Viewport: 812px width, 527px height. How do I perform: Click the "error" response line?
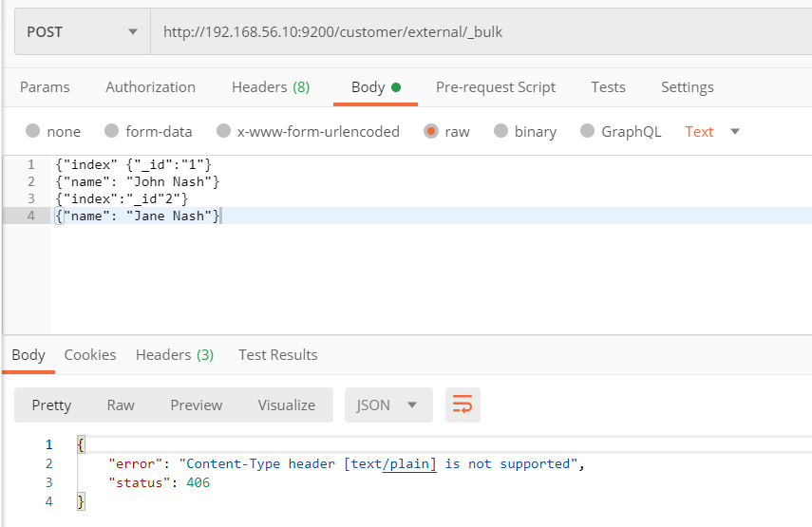[x=346, y=463]
